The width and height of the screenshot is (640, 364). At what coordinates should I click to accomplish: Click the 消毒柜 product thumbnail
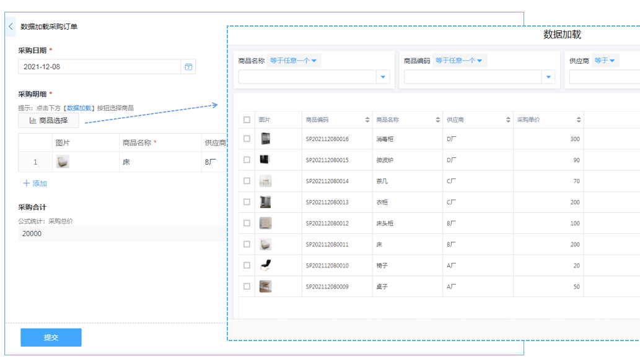click(x=265, y=139)
